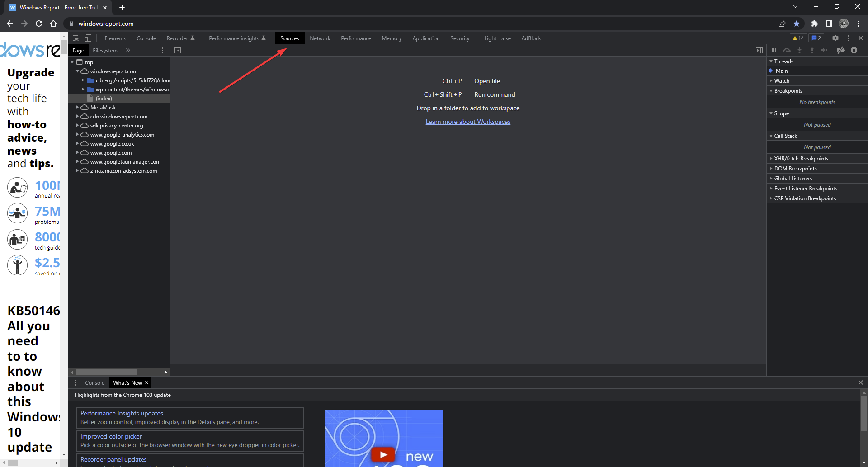Go to browser home page

tap(53, 24)
